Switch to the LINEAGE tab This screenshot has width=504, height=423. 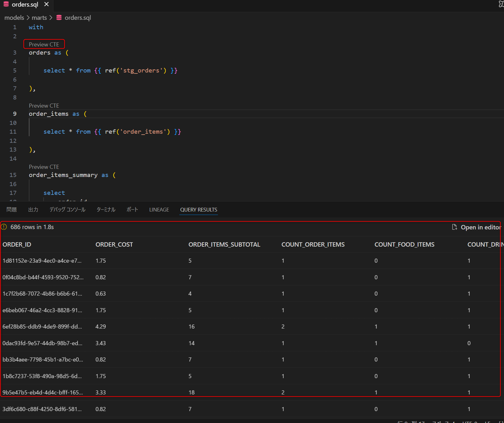159,209
